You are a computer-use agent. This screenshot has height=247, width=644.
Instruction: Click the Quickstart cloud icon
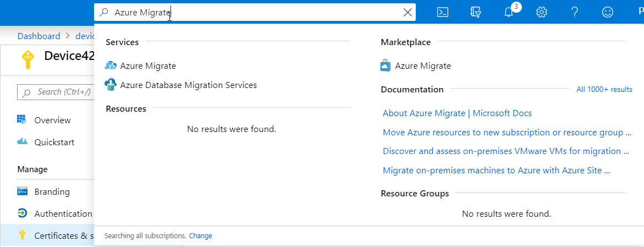[22, 142]
